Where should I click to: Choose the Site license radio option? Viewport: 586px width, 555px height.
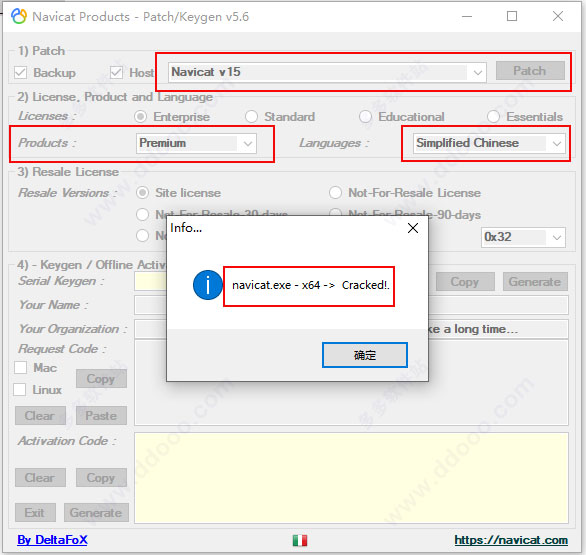coord(142,193)
